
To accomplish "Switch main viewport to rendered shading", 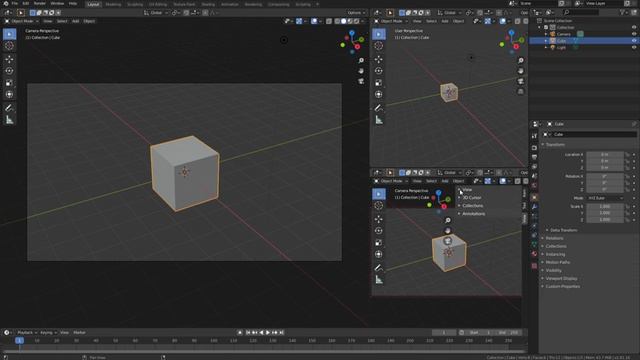I will click(x=356, y=21).
